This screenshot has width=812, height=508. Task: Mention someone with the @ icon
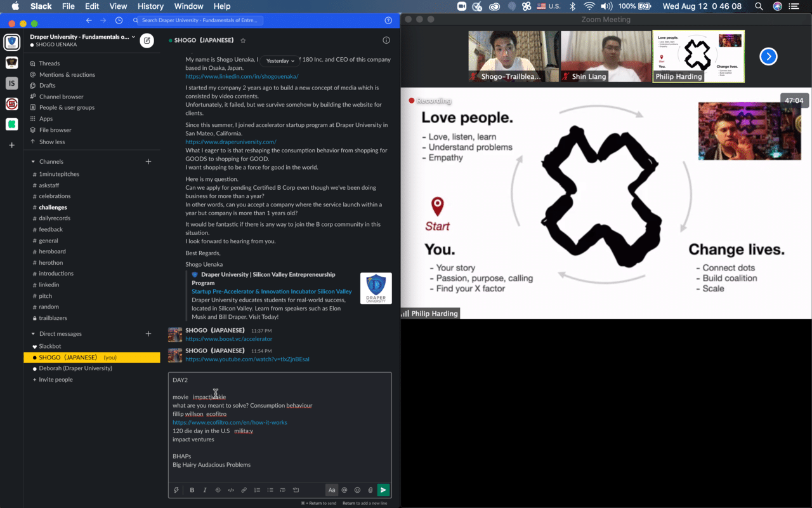(344, 490)
